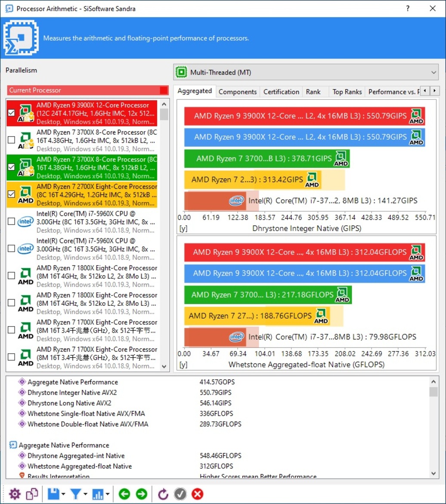Image resolution: width=446 pixels, height=504 pixels.
Task: Click the Aggregate Native Performance section icon
Action: pyautogui.click(x=13, y=445)
